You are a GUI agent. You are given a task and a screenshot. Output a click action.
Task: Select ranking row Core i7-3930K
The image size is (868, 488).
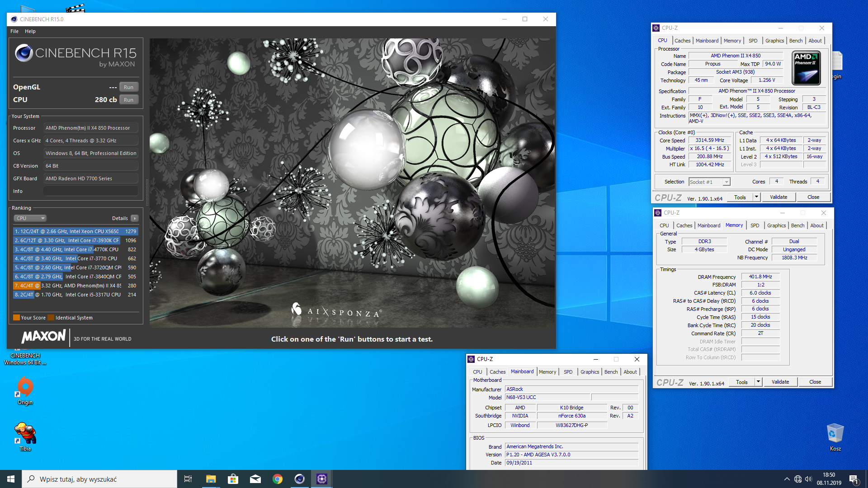[75, 240]
